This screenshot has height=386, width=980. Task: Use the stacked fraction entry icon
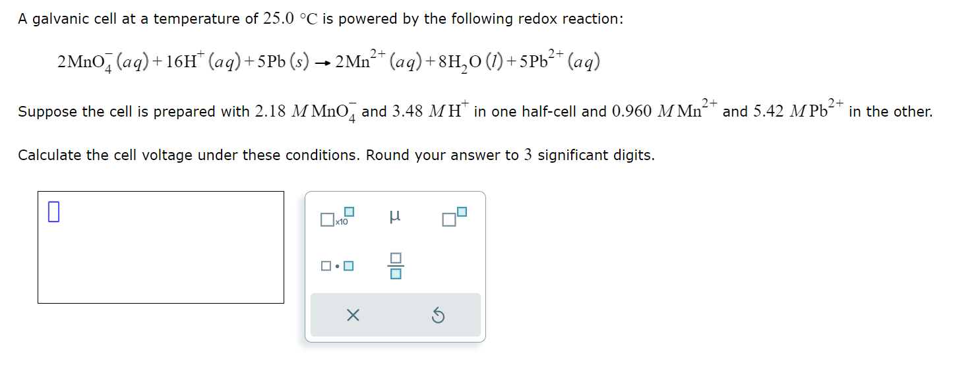click(394, 265)
